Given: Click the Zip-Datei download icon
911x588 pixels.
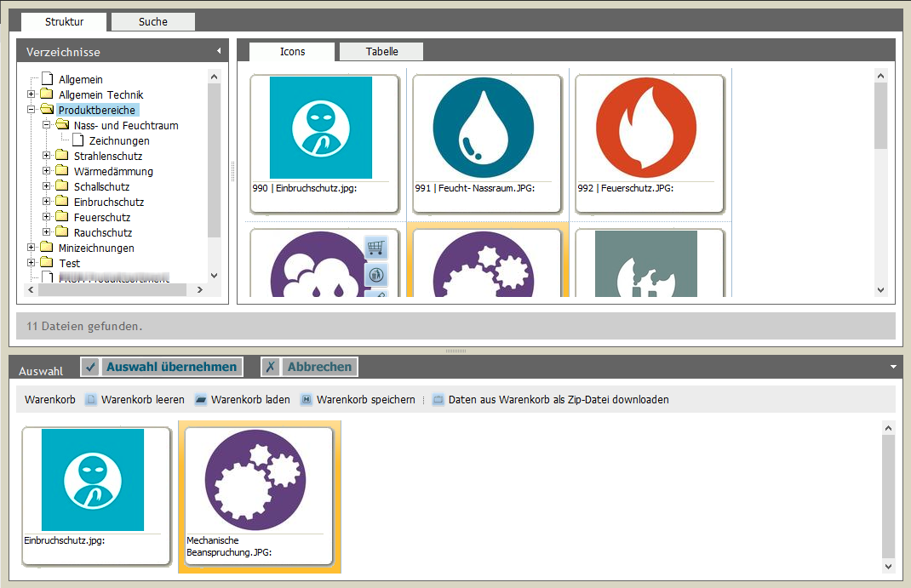Looking at the screenshot, I should tap(438, 400).
